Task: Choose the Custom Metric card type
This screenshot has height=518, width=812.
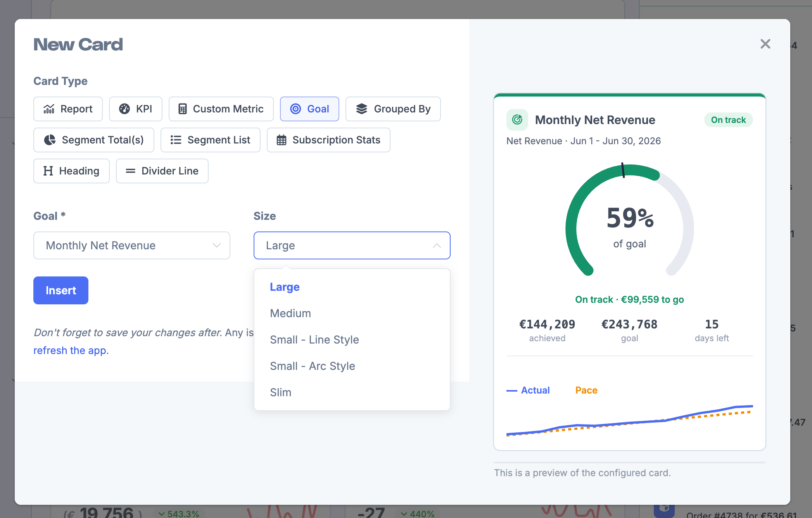Action: [x=221, y=109]
